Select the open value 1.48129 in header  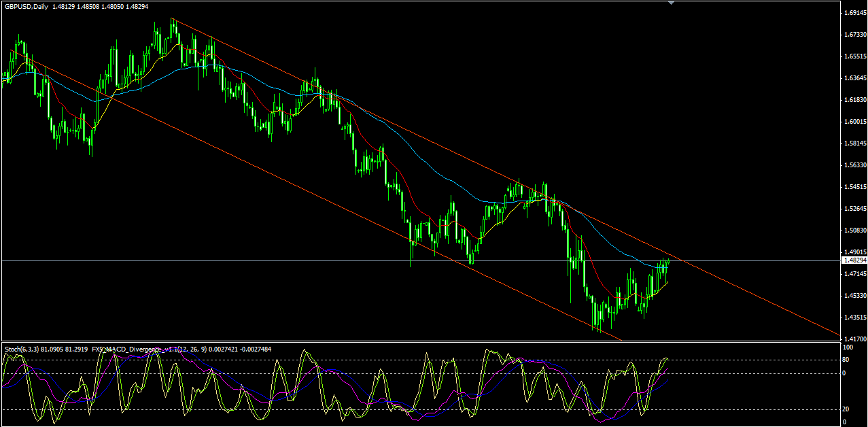click(x=65, y=6)
